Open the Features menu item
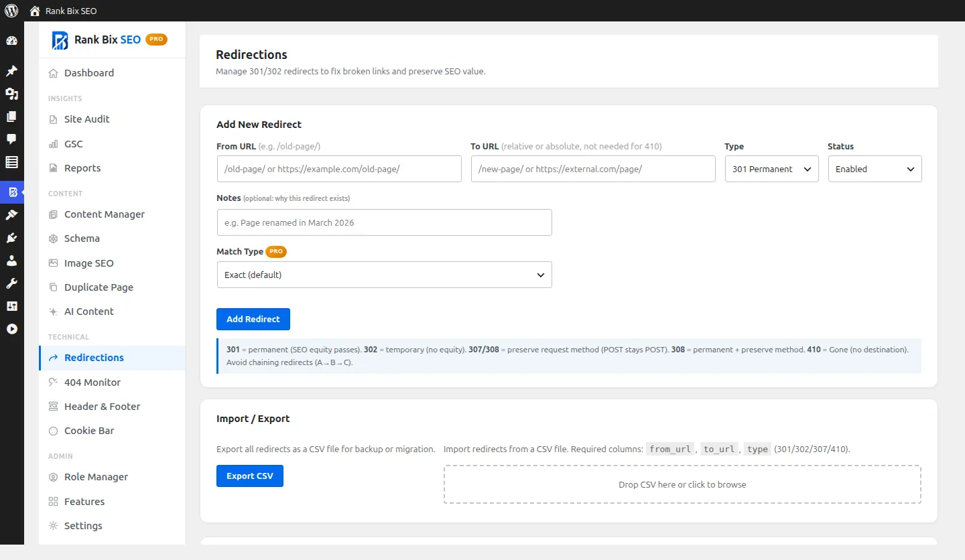The image size is (965, 560). 113,502
